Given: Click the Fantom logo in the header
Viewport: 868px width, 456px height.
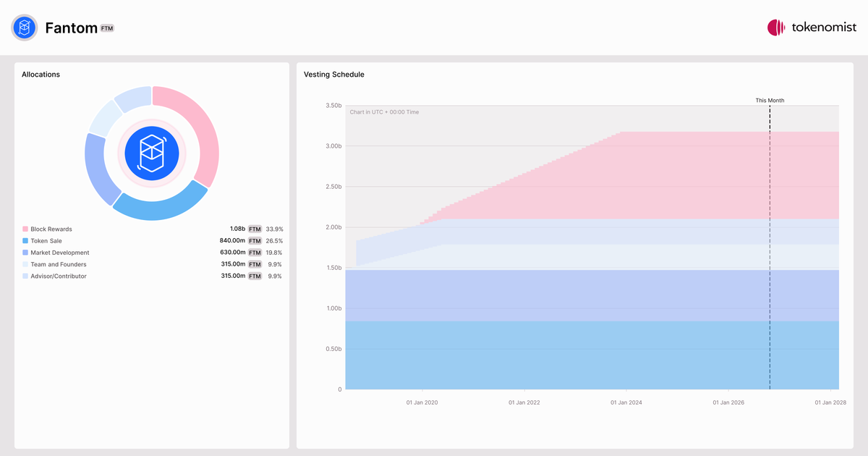Looking at the screenshot, I should [25, 28].
